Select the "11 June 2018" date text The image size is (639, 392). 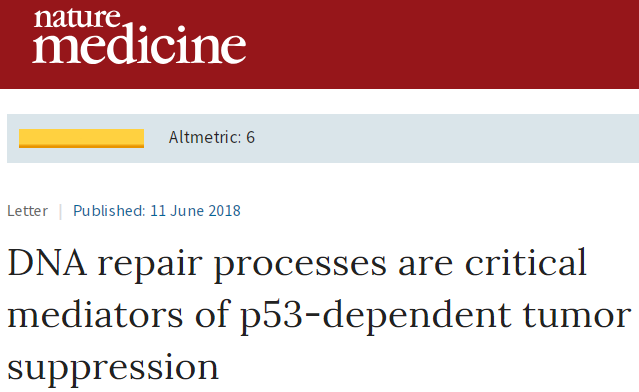[196, 211]
